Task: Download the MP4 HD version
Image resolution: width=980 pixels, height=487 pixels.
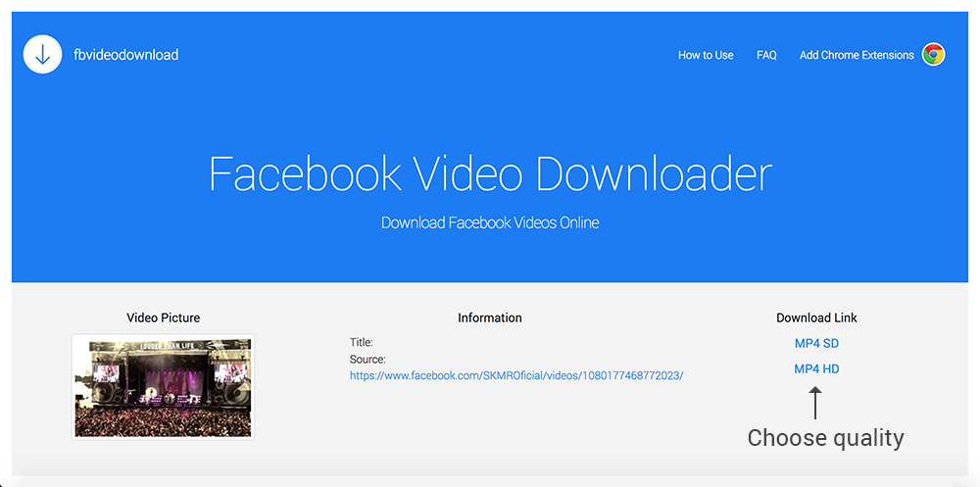Action: [816, 368]
